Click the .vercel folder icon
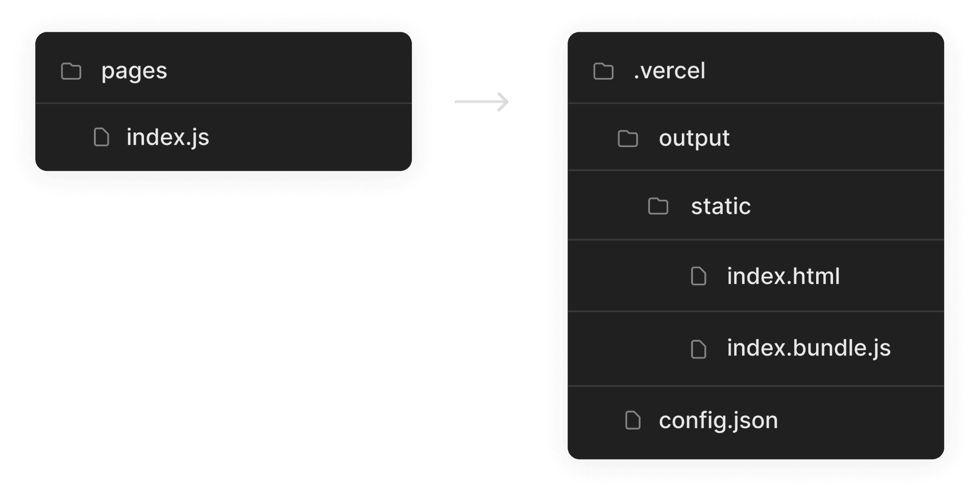The image size is (980, 498). 603,72
